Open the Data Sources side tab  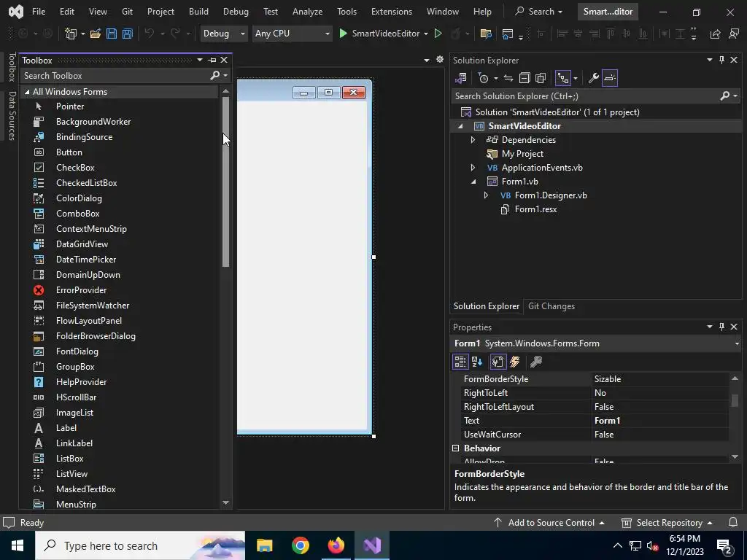[x=12, y=116]
